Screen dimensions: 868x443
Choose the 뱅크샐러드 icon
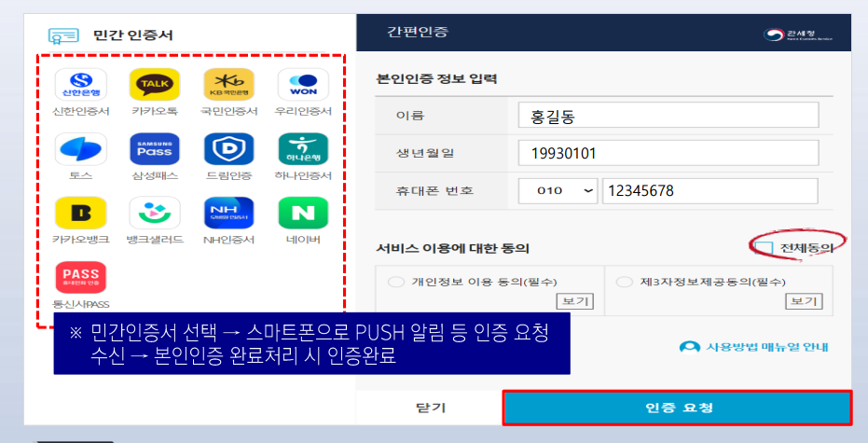[155, 214]
